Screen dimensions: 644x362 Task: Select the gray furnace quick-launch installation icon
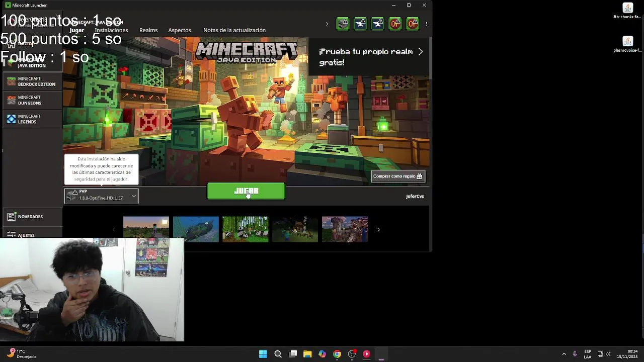pos(343,24)
